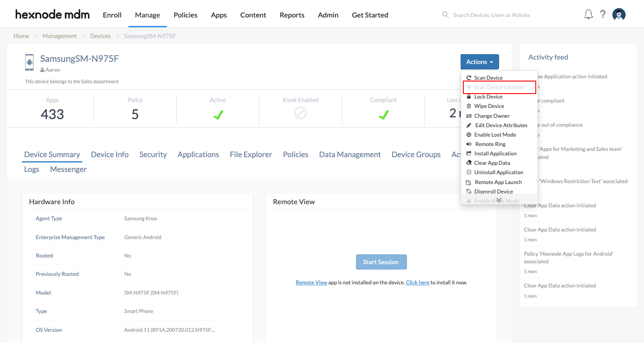Image resolution: width=644 pixels, height=343 pixels.
Task: Click the user icon beside Aaron
Action: (x=42, y=70)
